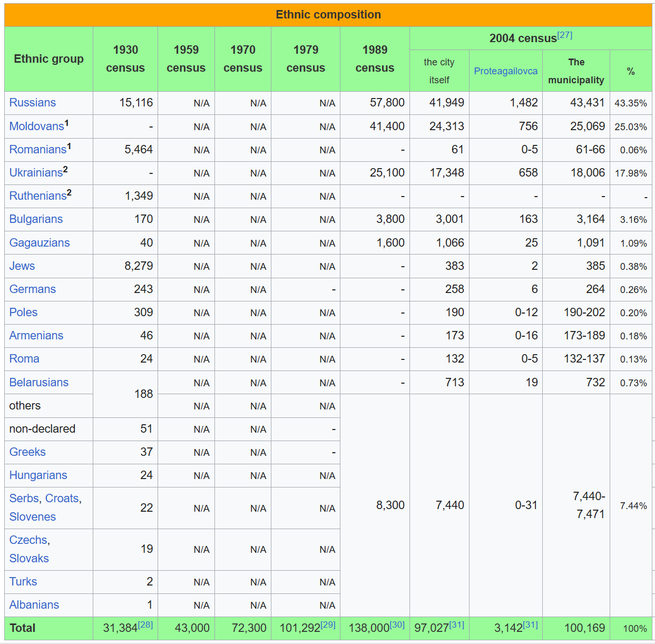Open citation 30 next to 138,000
The width and height of the screenshot is (655, 644).
tap(397, 625)
